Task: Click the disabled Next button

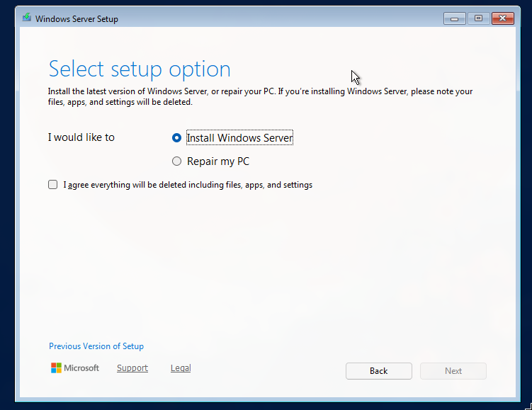Action: tap(453, 371)
